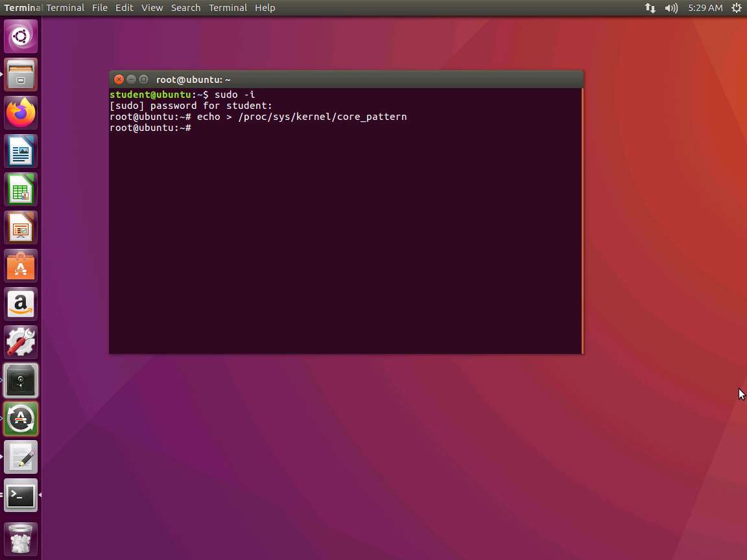Open the Edit menu
The width and height of the screenshot is (747, 560).
[x=124, y=8]
